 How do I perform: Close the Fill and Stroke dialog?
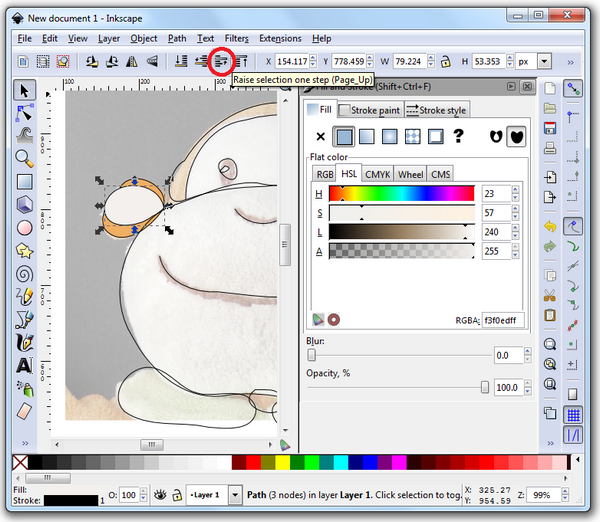click(527, 86)
